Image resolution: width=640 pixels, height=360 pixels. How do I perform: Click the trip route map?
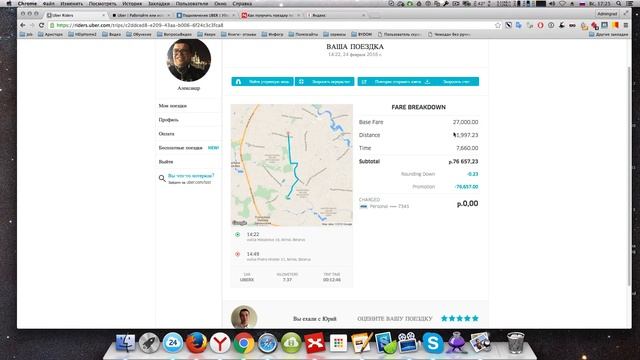(x=292, y=165)
